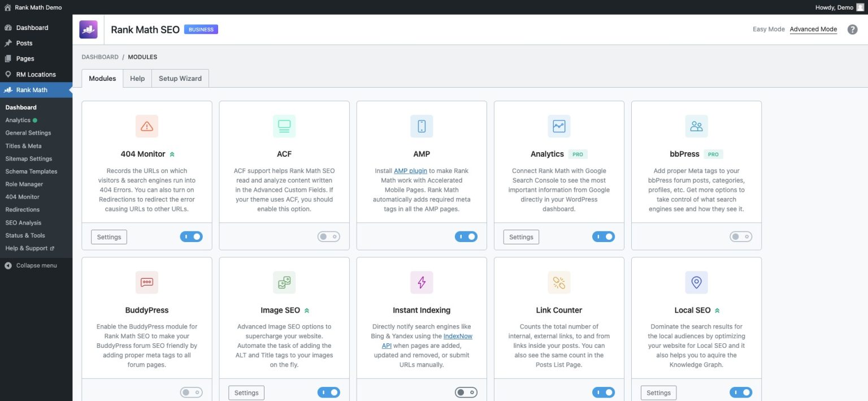
Task: Click the AMP mobile phone icon
Action: click(x=421, y=126)
